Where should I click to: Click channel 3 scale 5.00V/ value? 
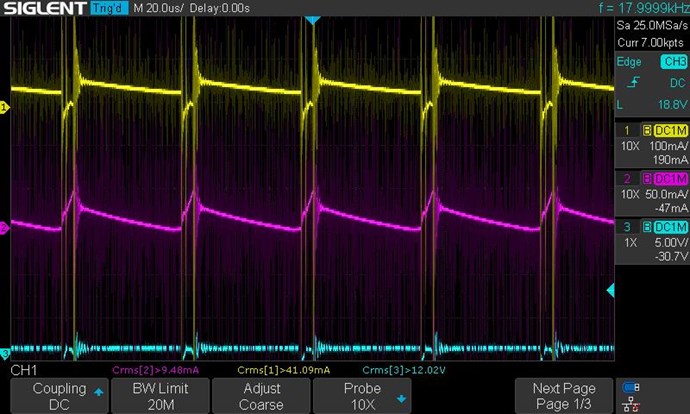pos(671,242)
